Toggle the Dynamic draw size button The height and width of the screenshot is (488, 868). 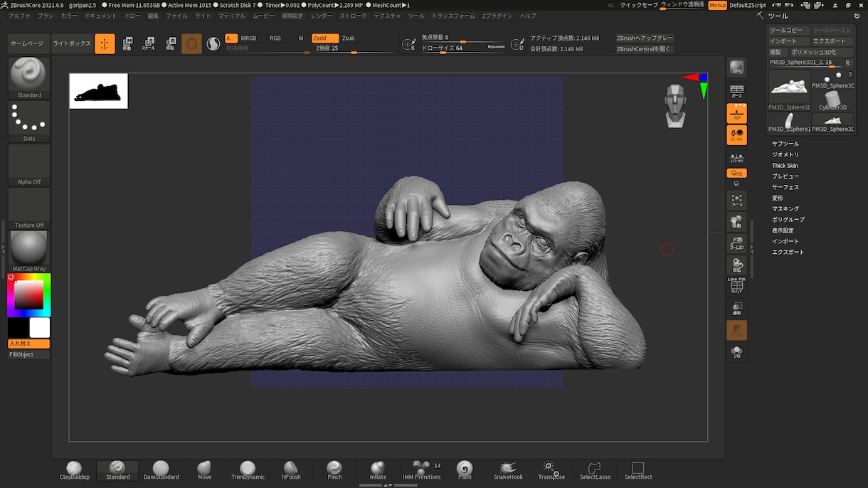click(x=496, y=46)
